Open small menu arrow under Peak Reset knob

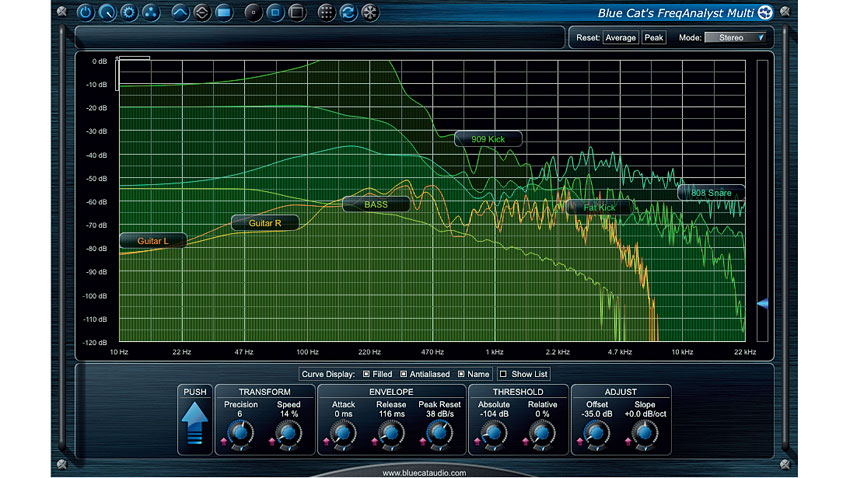pos(440,449)
